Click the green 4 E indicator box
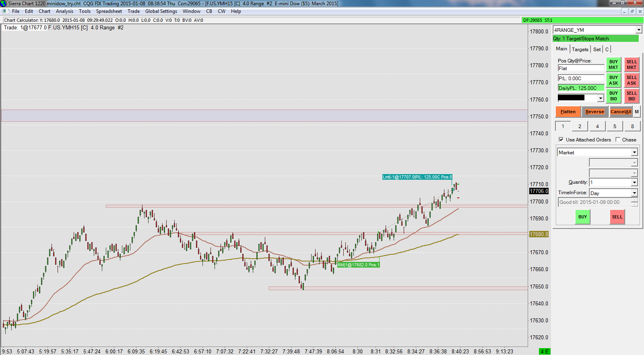This screenshot has height=355, width=644. [544, 351]
